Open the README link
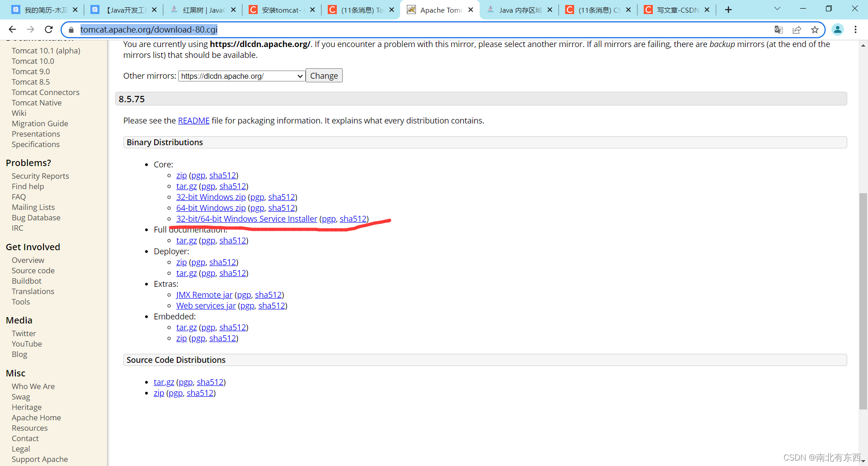Viewport: 868px width, 466px height. (x=193, y=121)
